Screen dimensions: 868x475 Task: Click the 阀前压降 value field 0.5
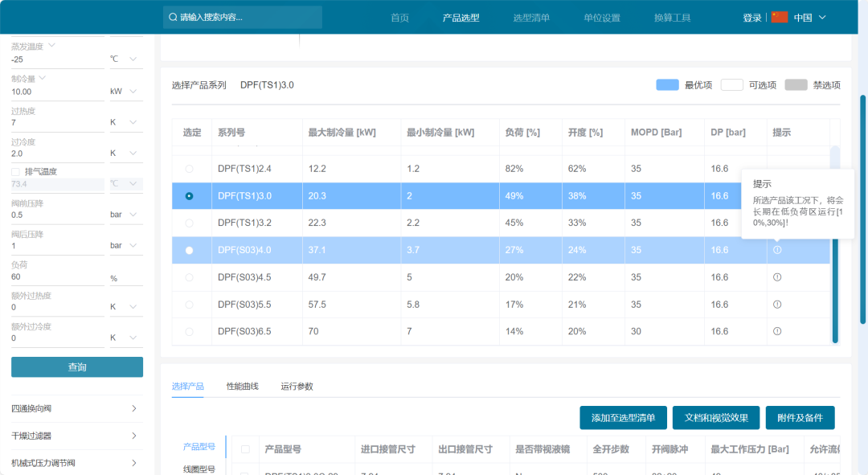(x=58, y=215)
